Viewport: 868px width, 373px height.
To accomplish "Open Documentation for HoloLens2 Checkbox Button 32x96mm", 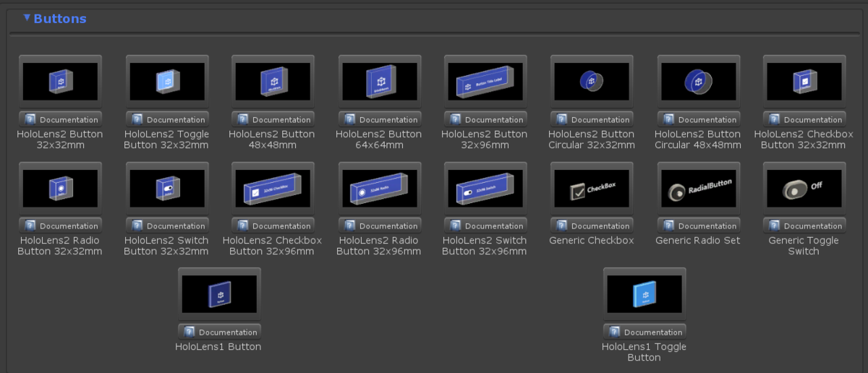I will [x=273, y=226].
